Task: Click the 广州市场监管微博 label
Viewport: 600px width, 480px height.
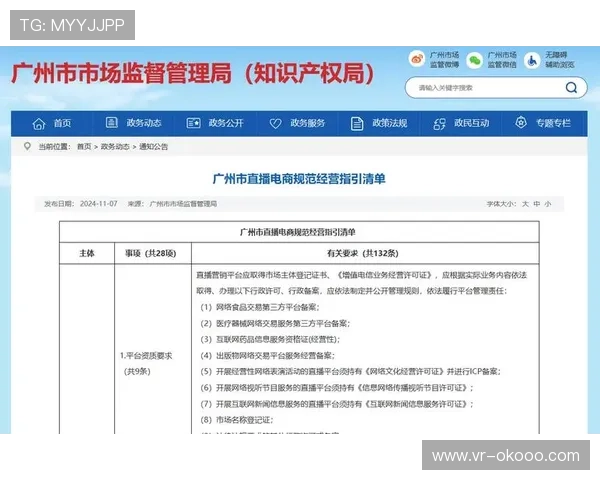Action: coord(444,60)
